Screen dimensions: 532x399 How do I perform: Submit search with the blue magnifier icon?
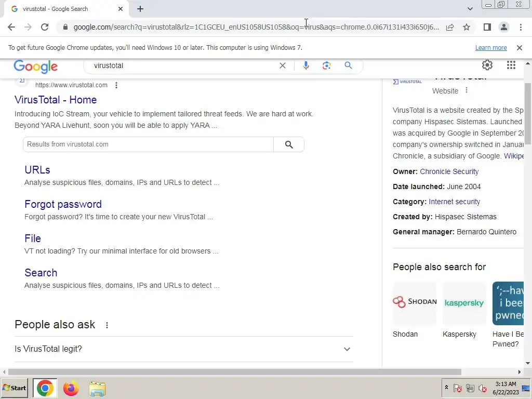(348, 65)
